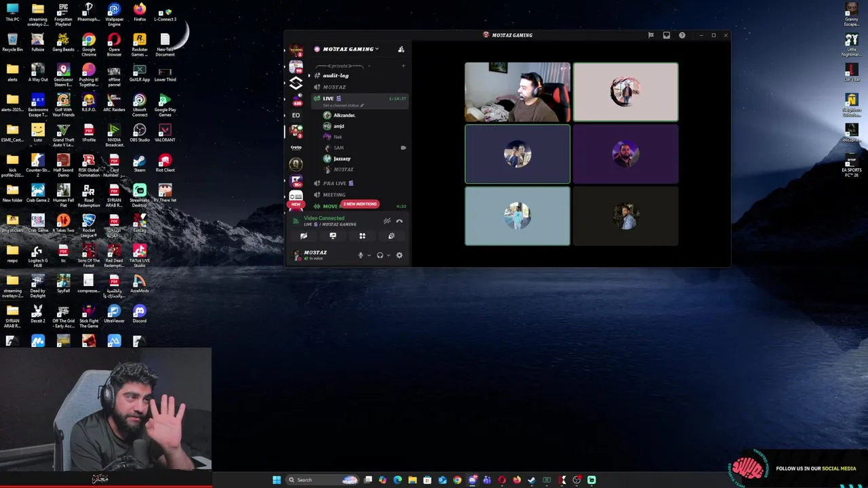Click taskbar Search box
This screenshot has width=868, height=488.
322,480
